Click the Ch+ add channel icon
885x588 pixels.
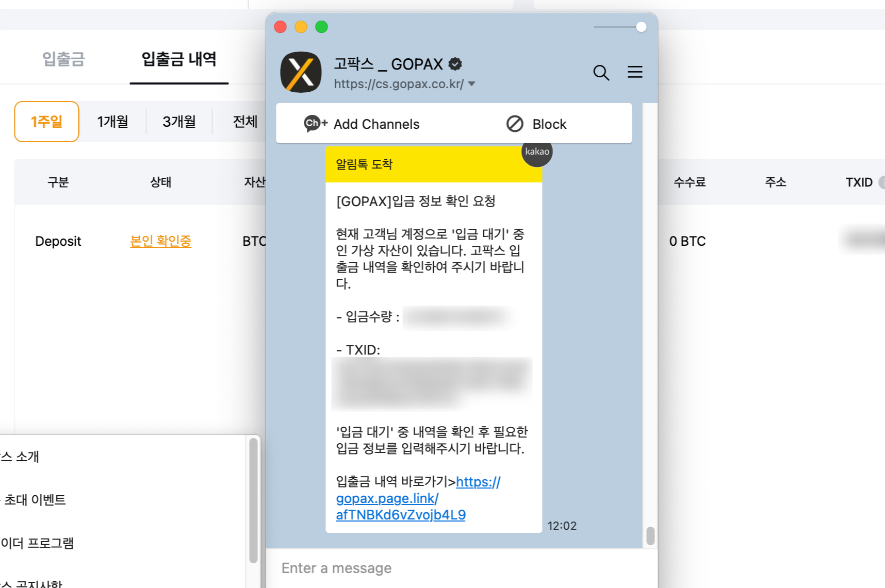point(316,124)
